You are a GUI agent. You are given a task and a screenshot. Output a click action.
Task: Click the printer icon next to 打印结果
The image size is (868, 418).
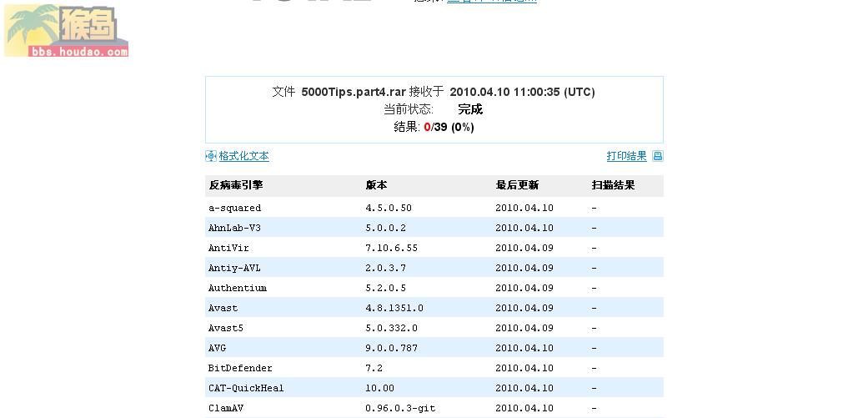coord(658,156)
